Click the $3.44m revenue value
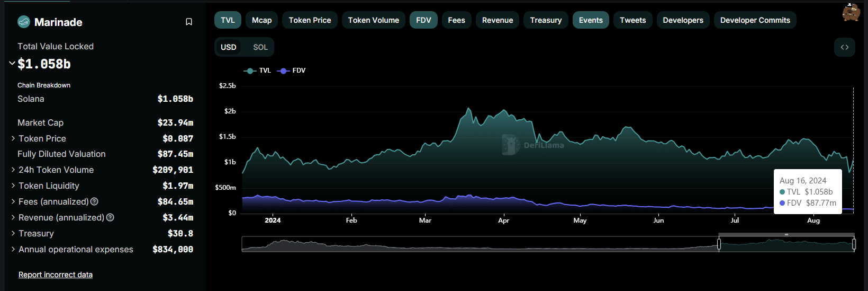 click(178, 217)
